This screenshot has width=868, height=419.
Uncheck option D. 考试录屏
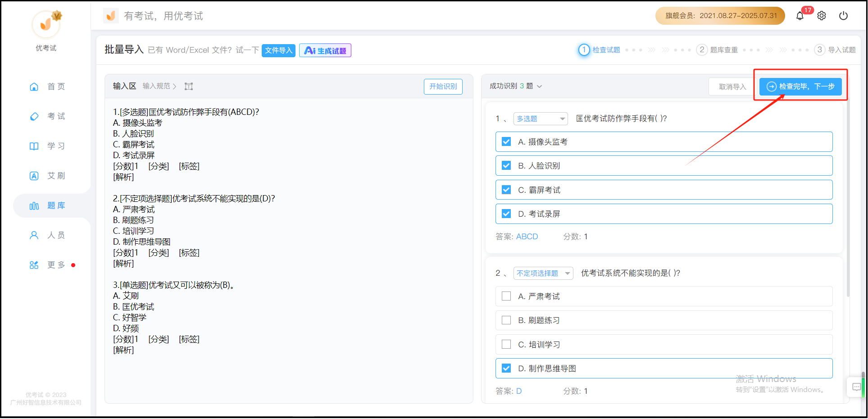coord(506,214)
